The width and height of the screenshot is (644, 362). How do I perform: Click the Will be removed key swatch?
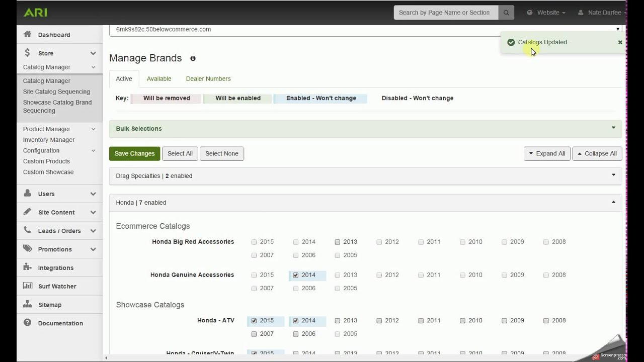tap(167, 98)
